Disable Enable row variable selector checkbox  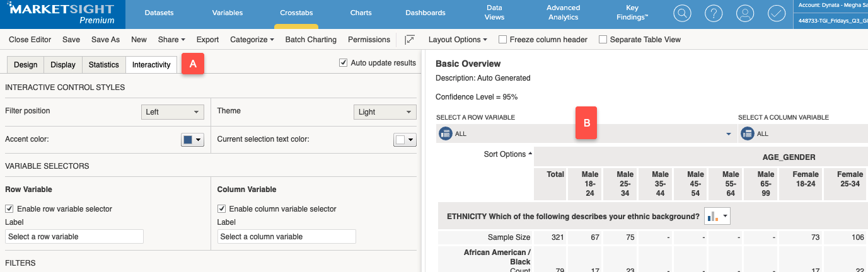tap(9, 208)
